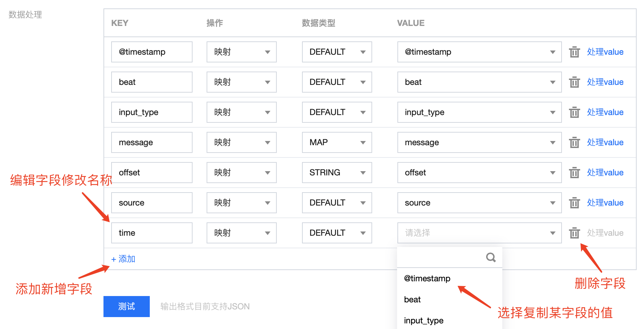The height and width of the screenshot is (329, 644).
Task: Click the + 添加 link
Action: click(x=123, y=259)
